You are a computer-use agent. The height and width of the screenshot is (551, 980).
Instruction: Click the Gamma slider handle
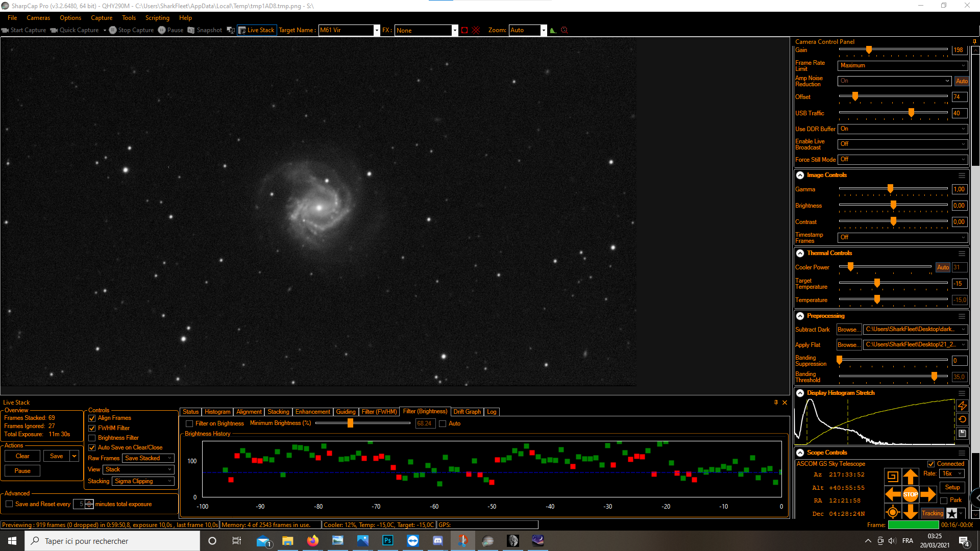pyautogui.click(x=890, y=189)
